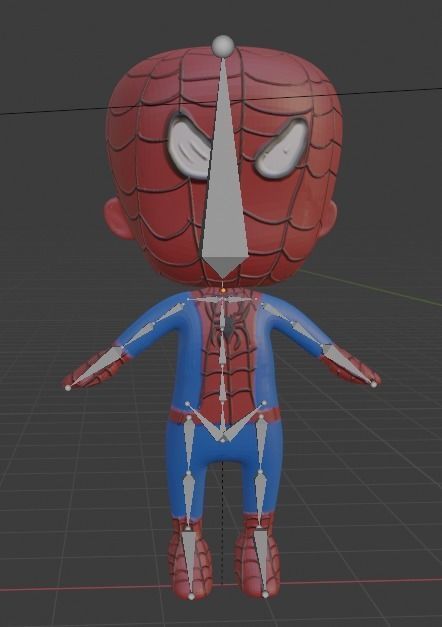This screenshot has width=442, height=627.
Task: Select the hip bone angled toward screen-right
Action: tap(244, 421)
